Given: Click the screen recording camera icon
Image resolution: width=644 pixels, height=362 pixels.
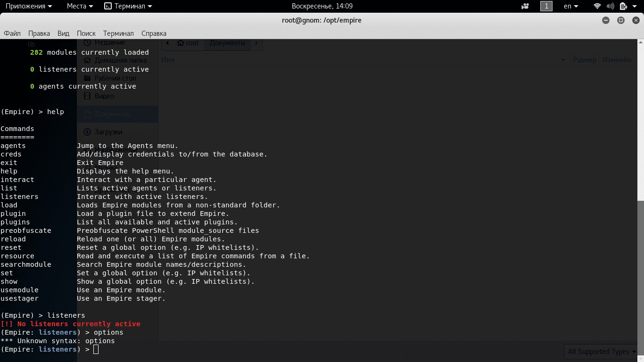Looking at the screenshot, I should coord(525,6).
